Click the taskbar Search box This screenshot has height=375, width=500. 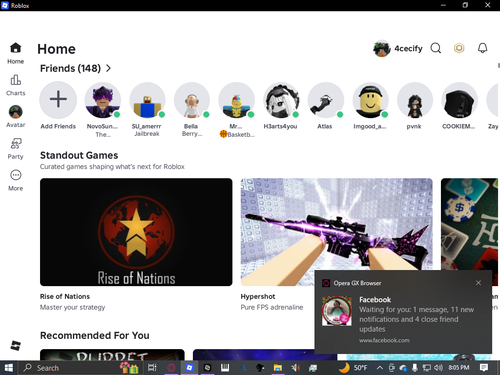click(x=82, y=368)
